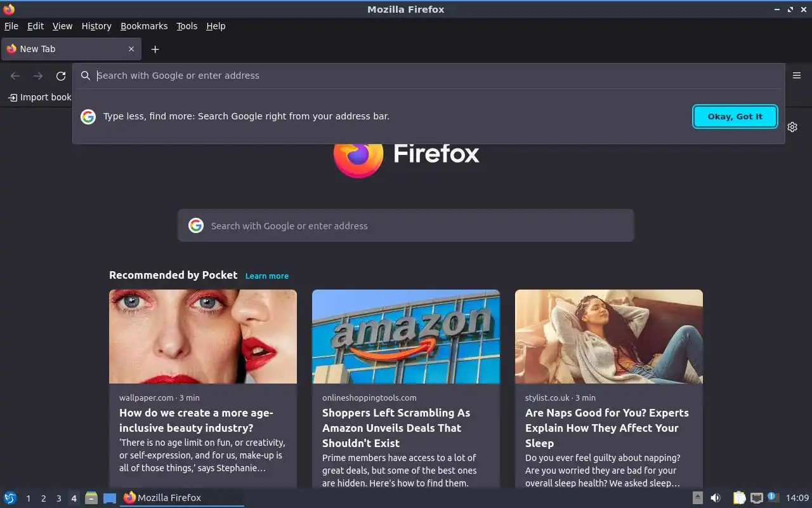The image size is (812, 508).
Task: Open headline Shoppers Left Scrambling As Amazon
Action: (x=396, y=428)
